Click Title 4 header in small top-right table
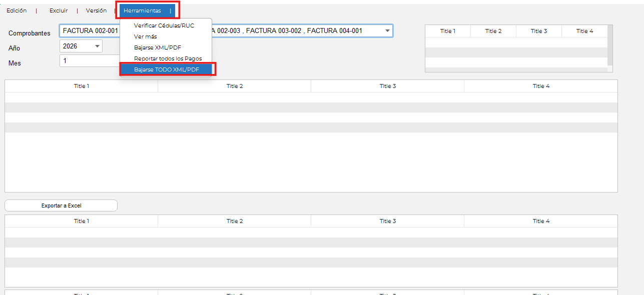 [584, 31]
